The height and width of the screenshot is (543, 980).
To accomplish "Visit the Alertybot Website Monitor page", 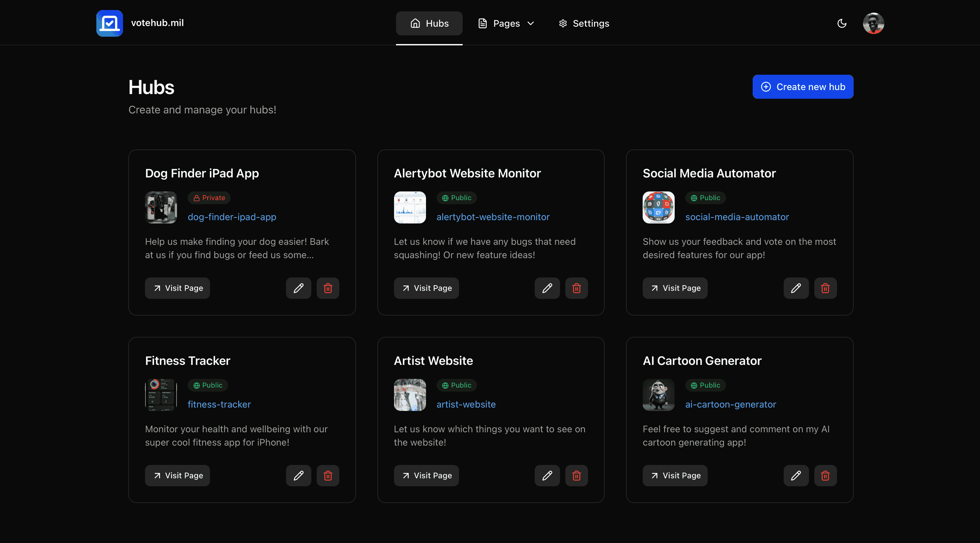I will pos(426,288).
